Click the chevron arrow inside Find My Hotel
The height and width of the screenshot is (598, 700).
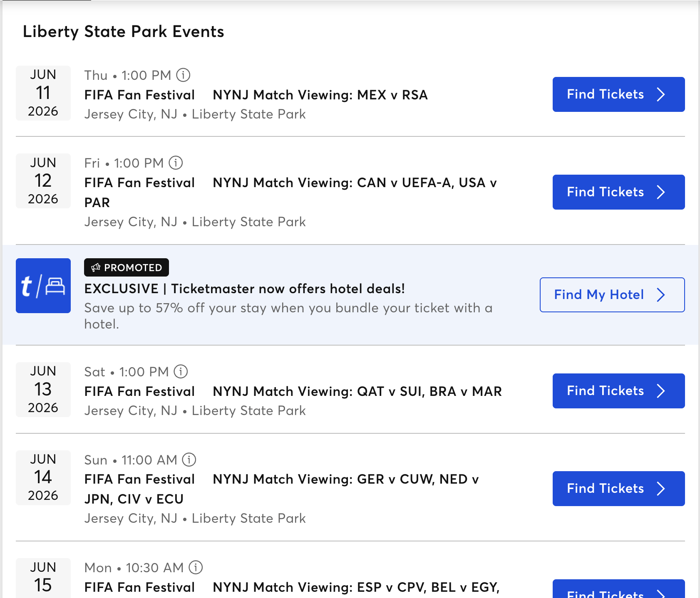tap(661, 295)
